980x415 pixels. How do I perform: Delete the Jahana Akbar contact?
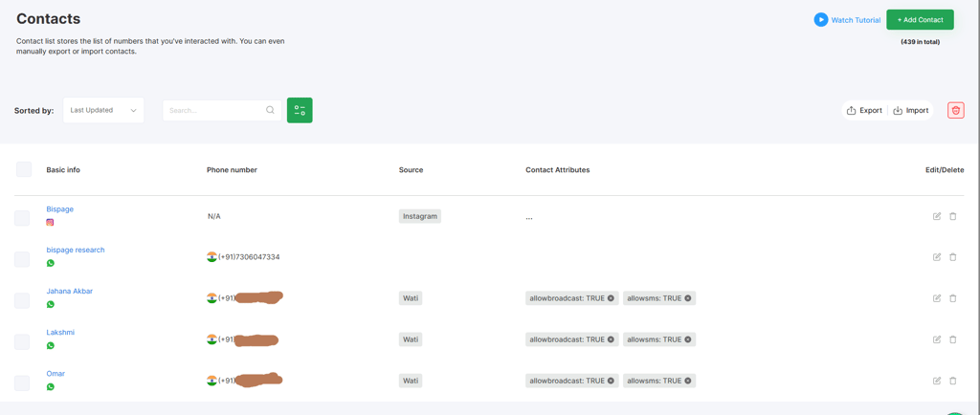click(952, 298)
